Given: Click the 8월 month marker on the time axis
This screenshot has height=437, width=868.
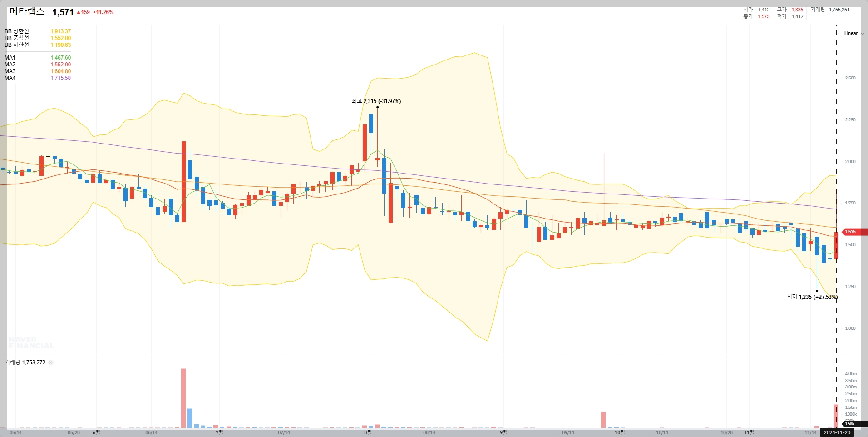Looking at the screenshot, I should pyautogui.click(x=368, y=432).
